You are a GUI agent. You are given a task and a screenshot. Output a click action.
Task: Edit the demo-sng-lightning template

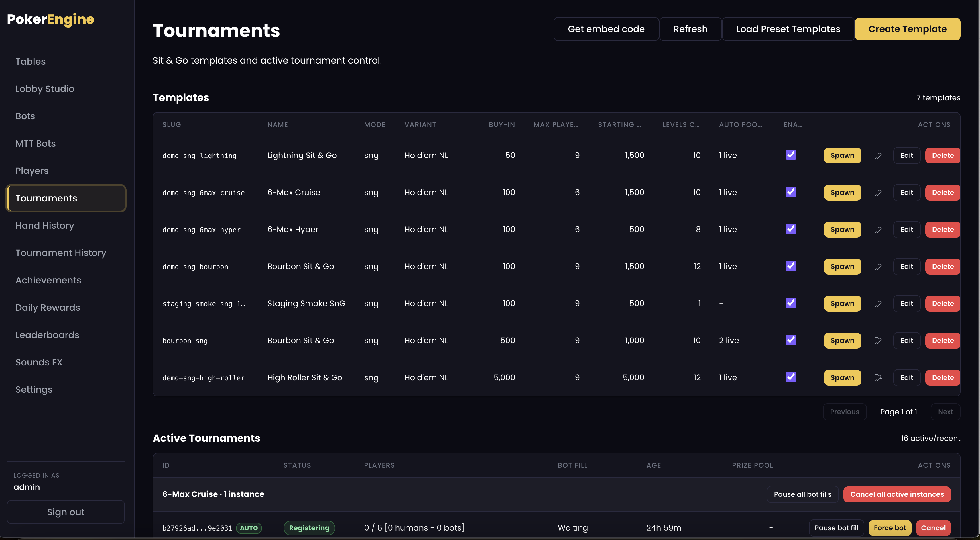coord(906,156)
